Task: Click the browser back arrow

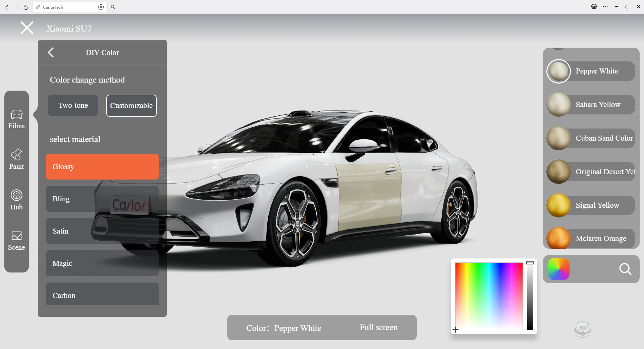Action: [7, 7]
